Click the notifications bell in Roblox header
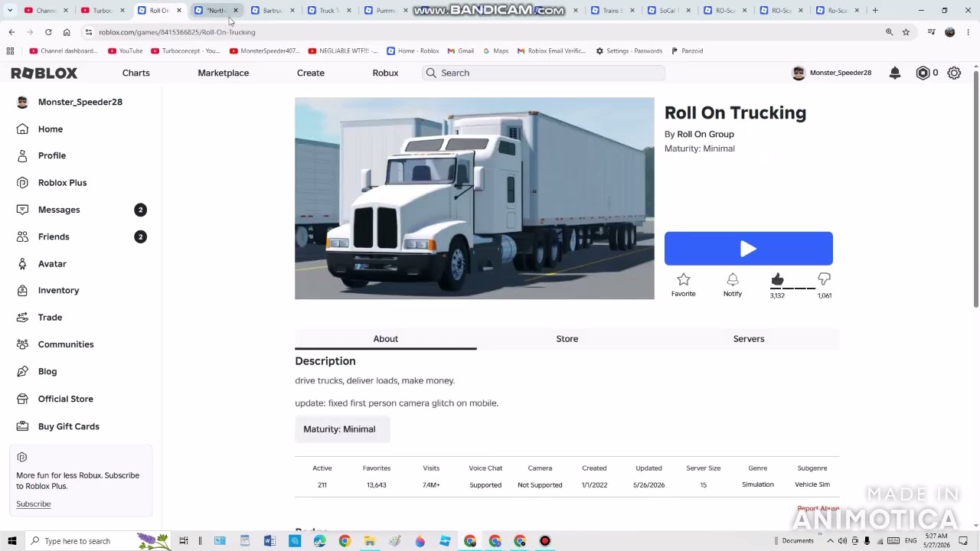This screenshot has width=980, height=551. coord(894,73)
